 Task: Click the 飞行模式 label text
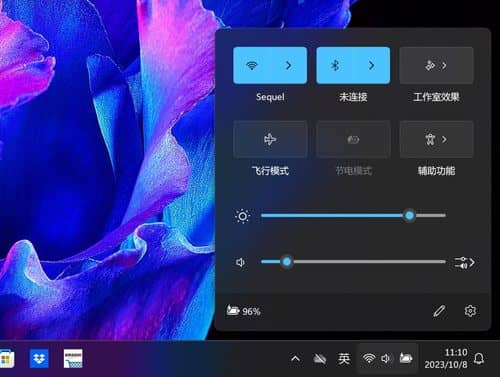tap(270, 171)
